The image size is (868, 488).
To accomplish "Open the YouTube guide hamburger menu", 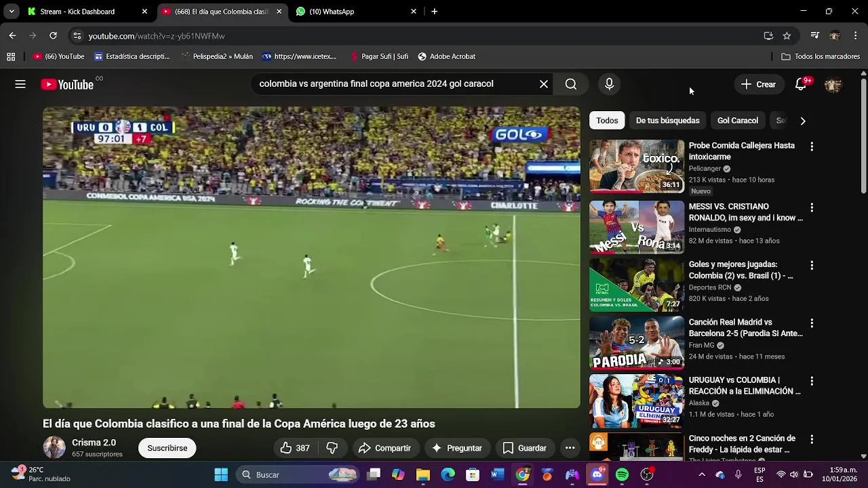I will click(x=20, y=84).
